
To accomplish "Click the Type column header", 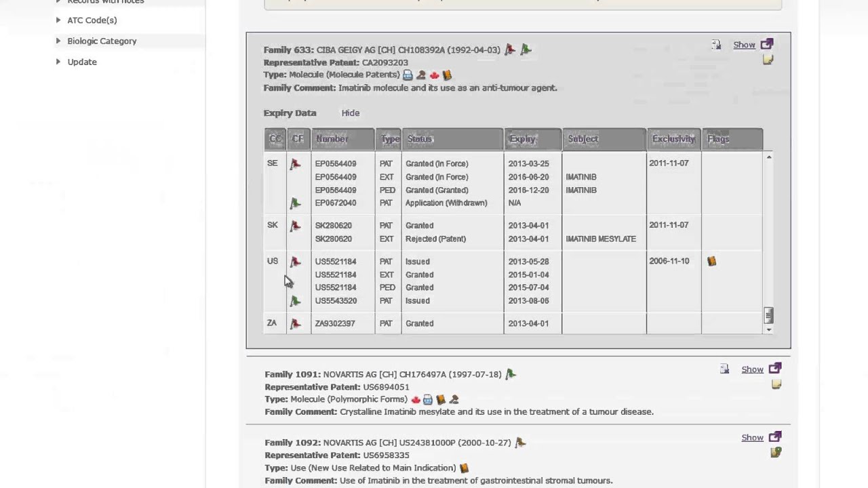I will 389,139.
